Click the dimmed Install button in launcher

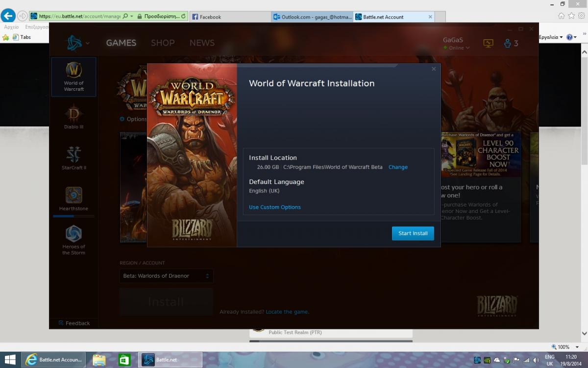coord(166,302)
